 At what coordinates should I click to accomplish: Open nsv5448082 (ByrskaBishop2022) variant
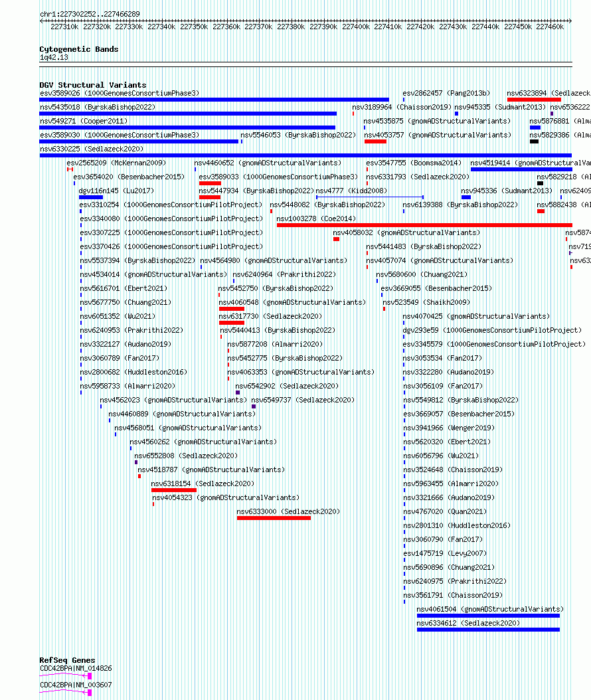pos(327,205)
